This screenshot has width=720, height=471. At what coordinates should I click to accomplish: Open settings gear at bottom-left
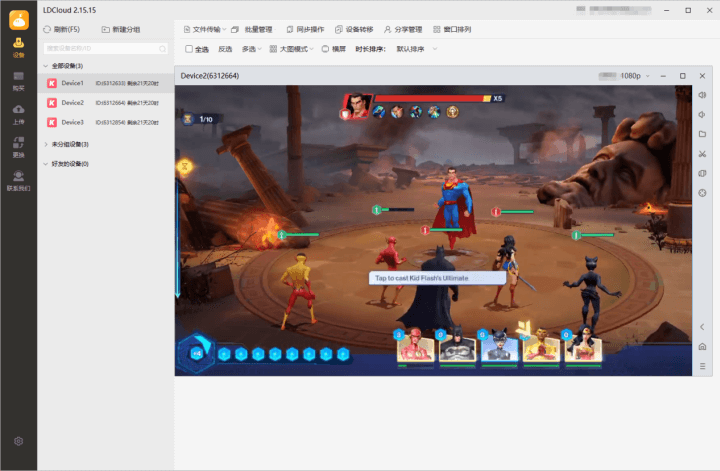pos(18,441)
